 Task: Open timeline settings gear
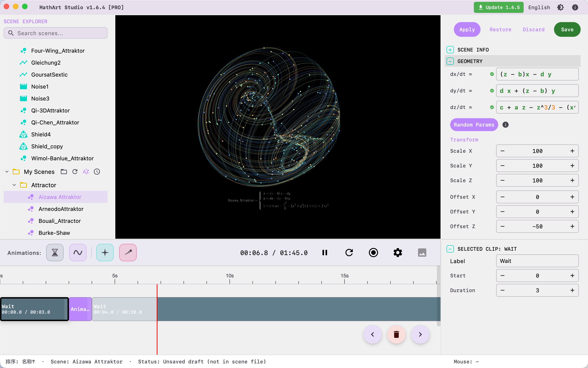pos(398,253)
